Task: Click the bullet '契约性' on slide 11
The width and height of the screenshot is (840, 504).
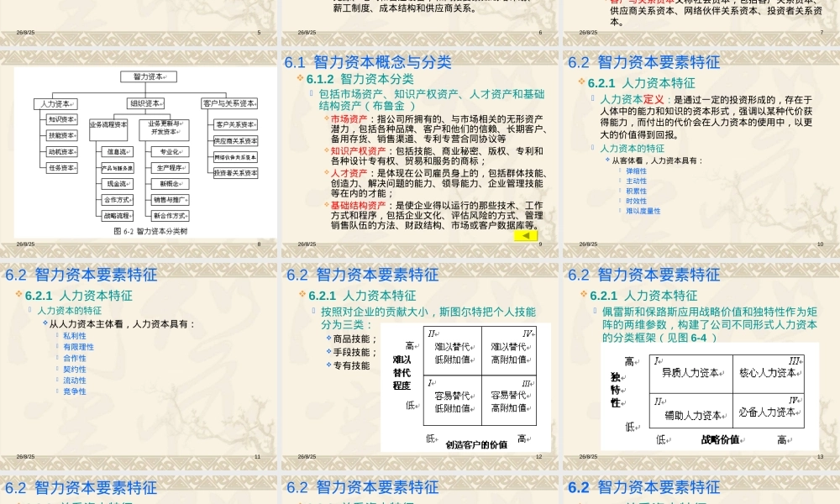Action: coord(75,370)
